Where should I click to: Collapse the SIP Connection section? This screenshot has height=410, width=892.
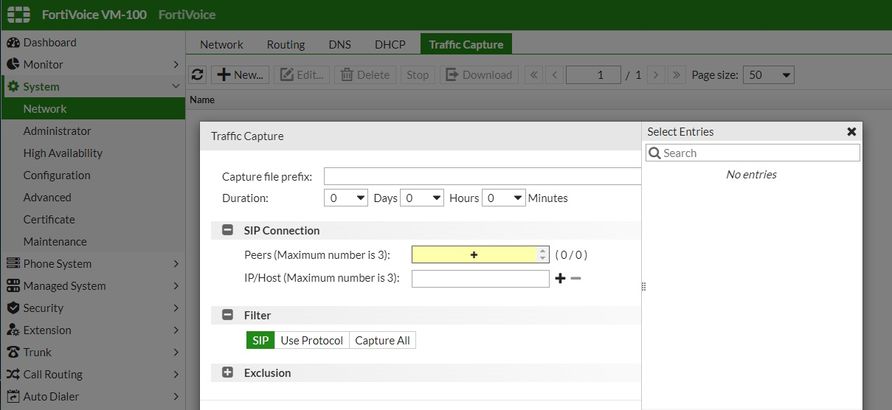click(228, 230)
